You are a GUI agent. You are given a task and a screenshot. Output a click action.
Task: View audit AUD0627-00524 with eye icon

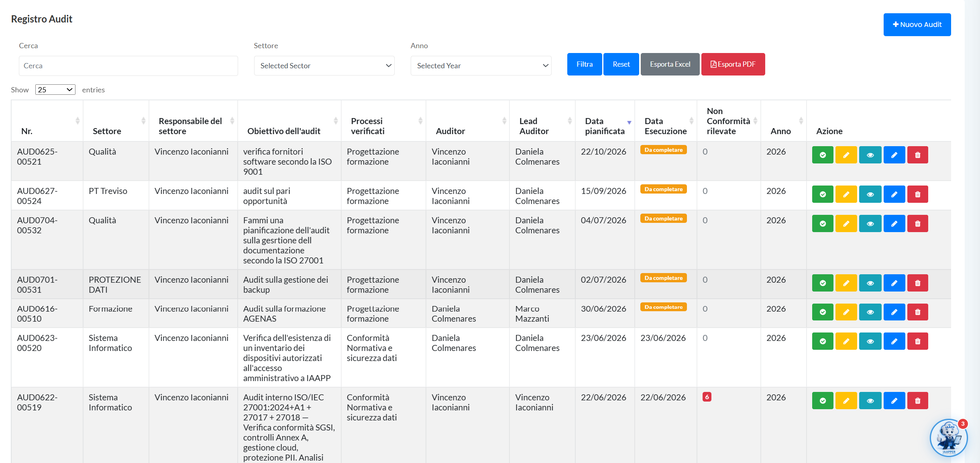870,194
